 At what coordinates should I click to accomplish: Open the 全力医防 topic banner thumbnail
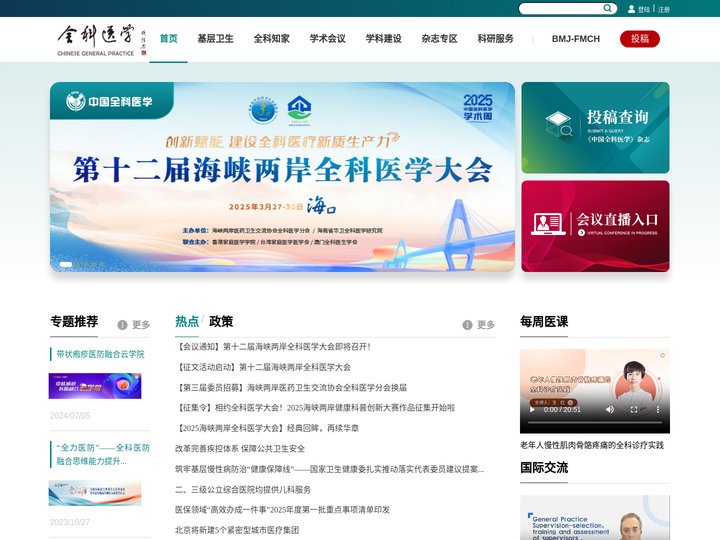[95, 493]
